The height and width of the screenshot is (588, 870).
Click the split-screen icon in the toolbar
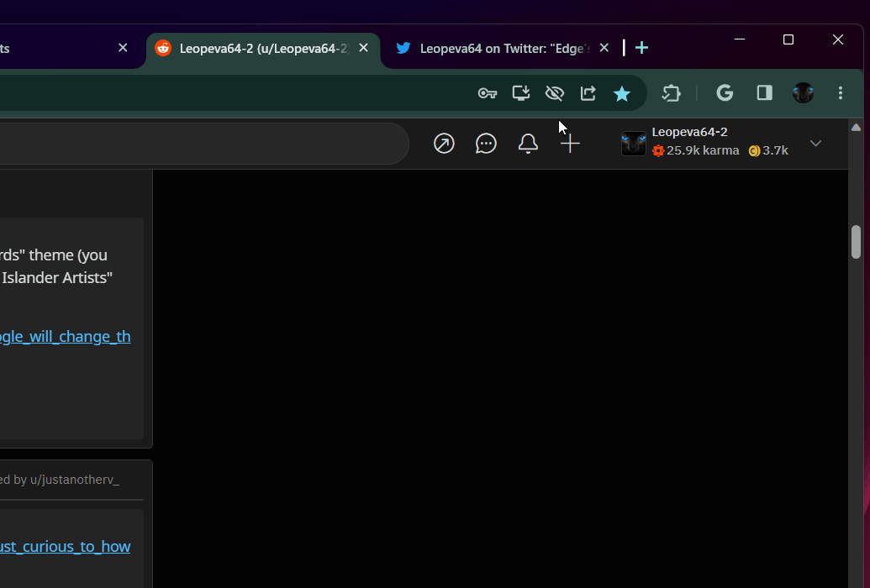point(764,92)
